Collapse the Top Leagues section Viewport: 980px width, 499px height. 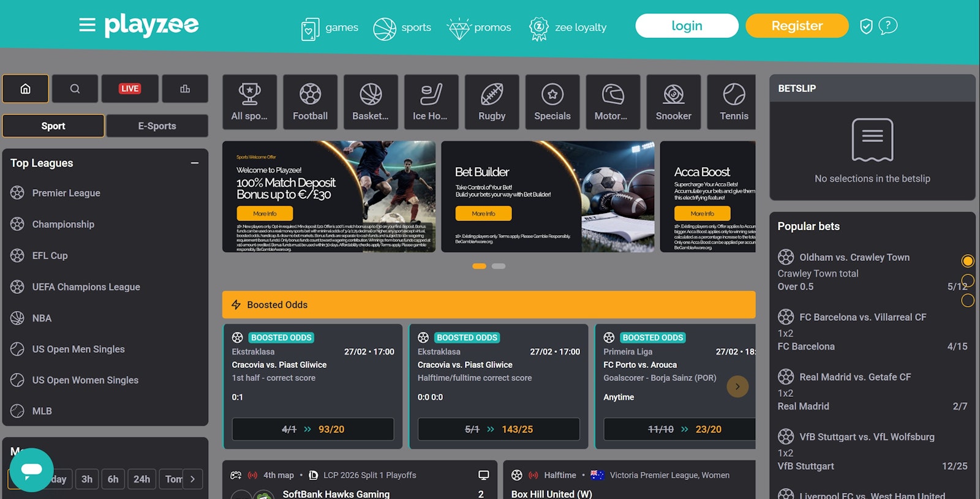[195, 163]
